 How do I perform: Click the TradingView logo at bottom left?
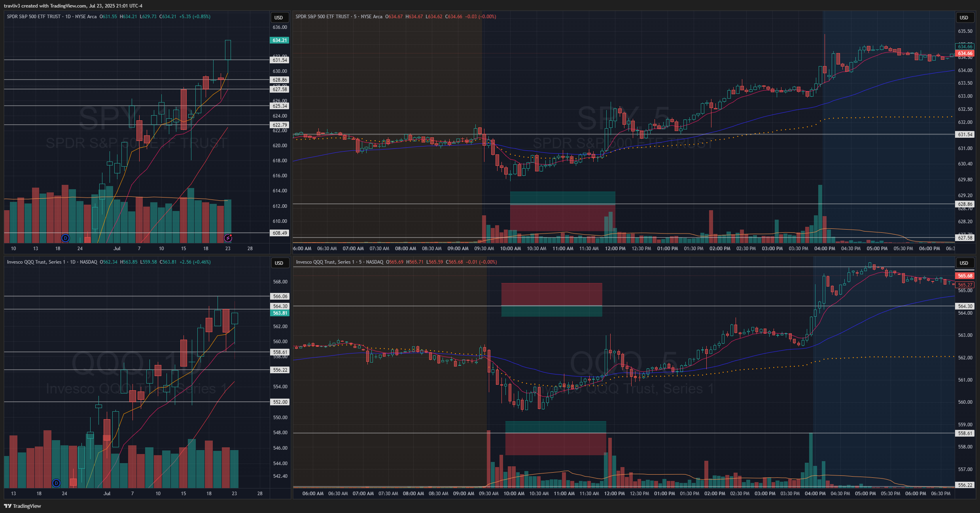point(23,506)
